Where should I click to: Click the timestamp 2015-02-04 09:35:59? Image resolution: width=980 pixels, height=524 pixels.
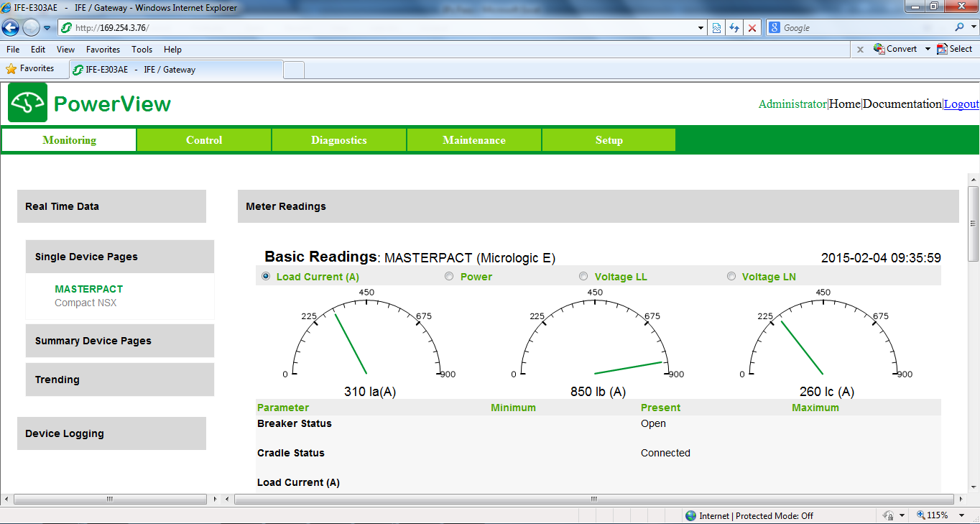(881, 258)
